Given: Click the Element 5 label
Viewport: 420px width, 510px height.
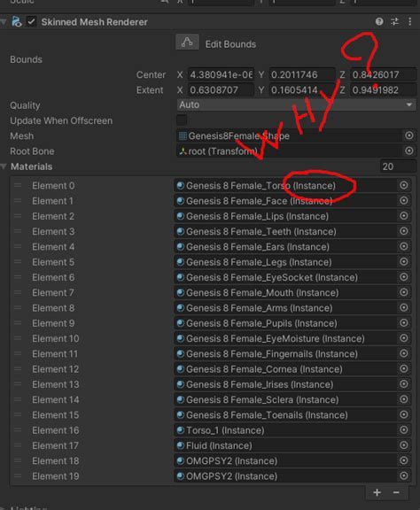Looking at the screenshot, I should [53, 262].
